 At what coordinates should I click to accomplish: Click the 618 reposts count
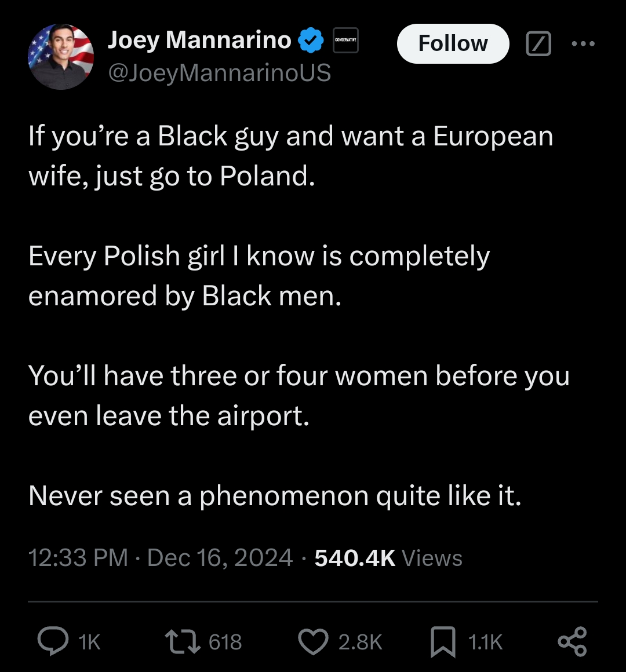tap(225, 642)
